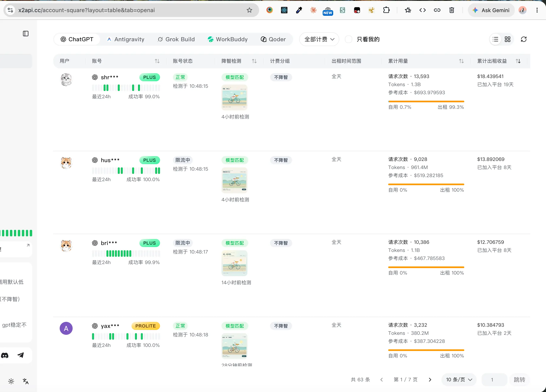Open Chrome three-dot menu
This screenshot has height=392, width=546.
coord(537,10)
